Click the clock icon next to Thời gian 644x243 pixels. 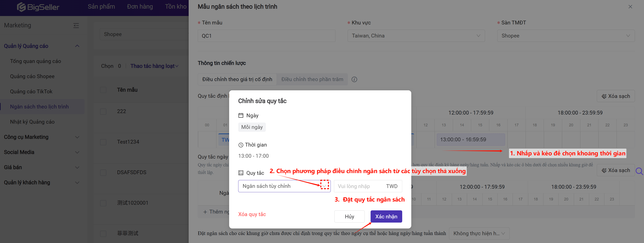pyautogui.click(x=241, y=145)
